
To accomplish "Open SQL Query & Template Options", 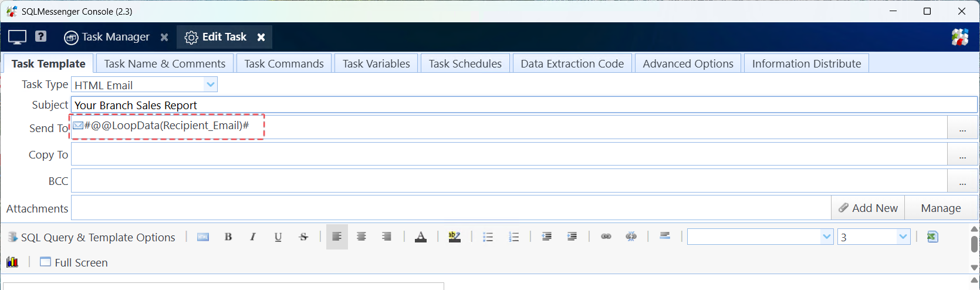I will 91,237.
